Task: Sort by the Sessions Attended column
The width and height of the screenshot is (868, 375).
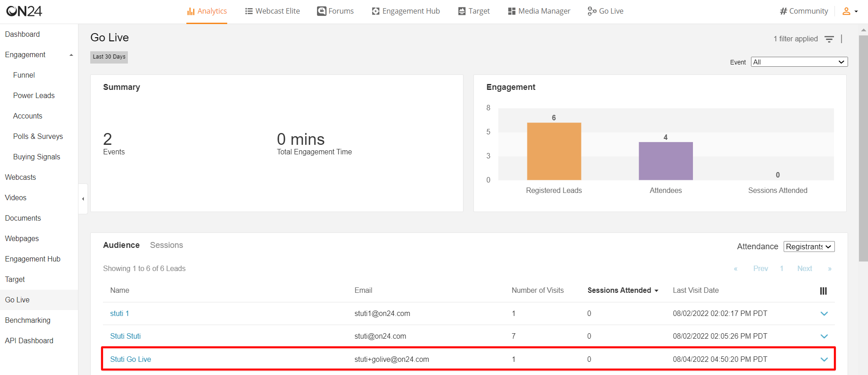Action: click(623, 290)
